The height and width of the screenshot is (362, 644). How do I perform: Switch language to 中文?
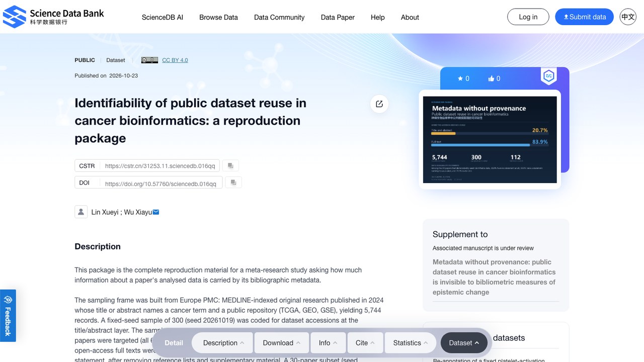pyautogui.click(x=628, y=17)
